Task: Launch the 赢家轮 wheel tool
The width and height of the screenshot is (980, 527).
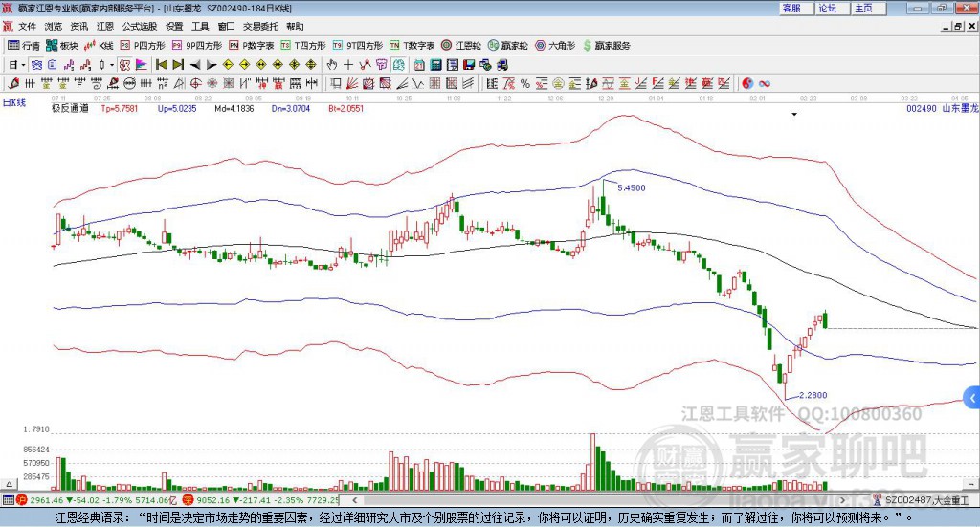Action: [508, 46]
